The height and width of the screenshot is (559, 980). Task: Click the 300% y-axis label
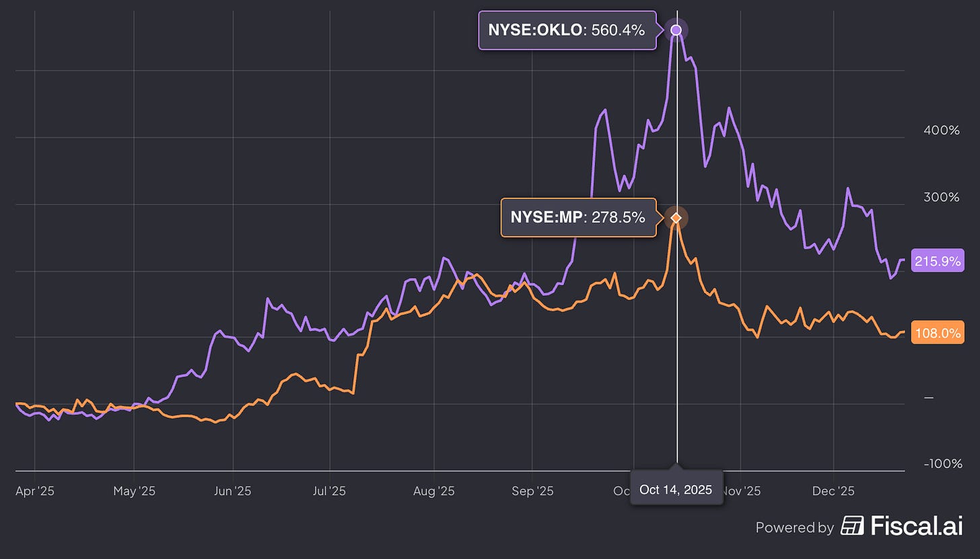(942, 197)
